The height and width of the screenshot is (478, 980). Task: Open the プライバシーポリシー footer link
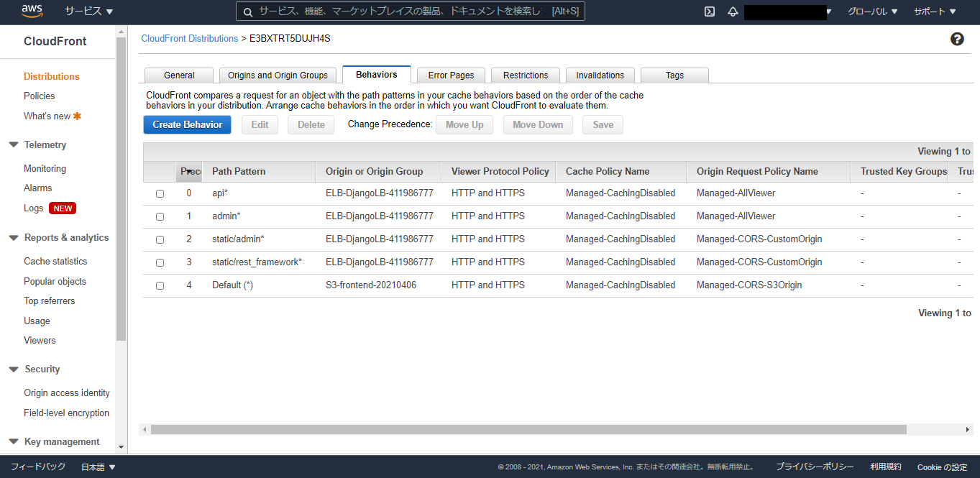[x=815, y=466]
